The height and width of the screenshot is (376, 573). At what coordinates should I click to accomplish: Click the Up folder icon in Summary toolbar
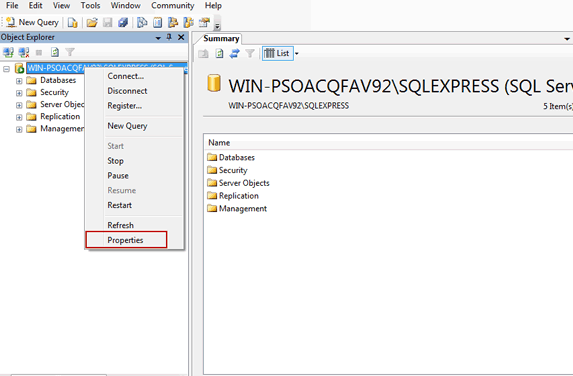pyautogui.click(x=204, y=54)
